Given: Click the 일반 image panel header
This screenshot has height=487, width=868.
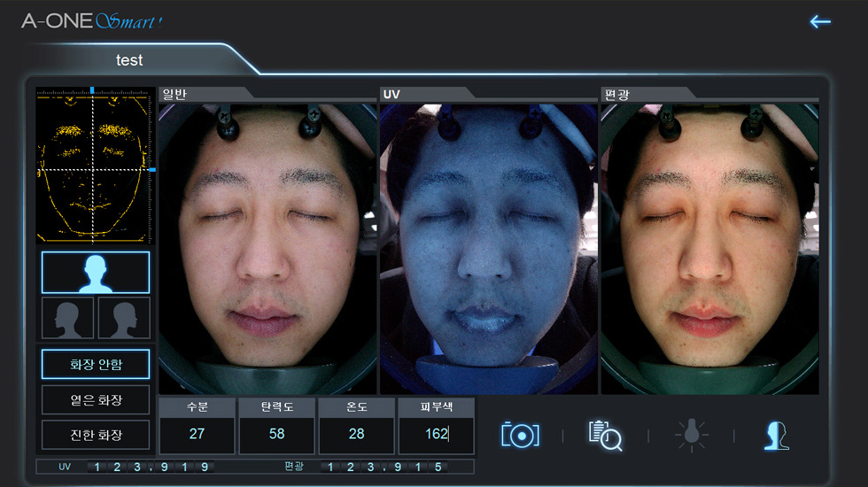Looking at the screenshot, I should pos(204,94).
